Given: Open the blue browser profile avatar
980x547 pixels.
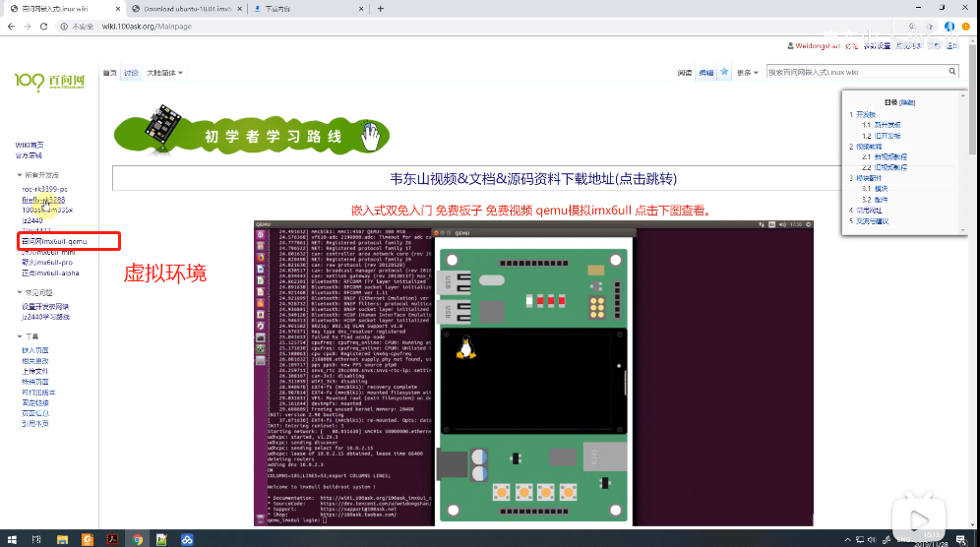Looking at the screenshot, I should coord(949,27).
